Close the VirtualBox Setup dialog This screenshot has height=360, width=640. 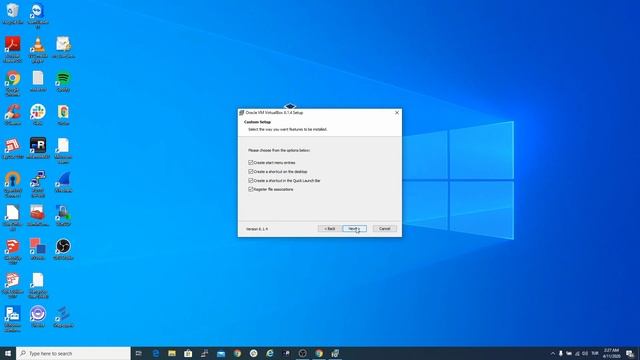tap(397, 113)
